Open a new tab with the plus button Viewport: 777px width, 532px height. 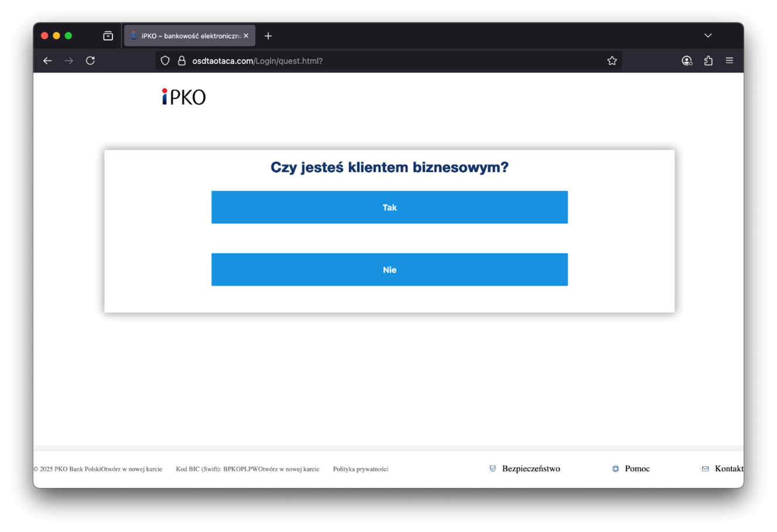[x=268, y=36]
